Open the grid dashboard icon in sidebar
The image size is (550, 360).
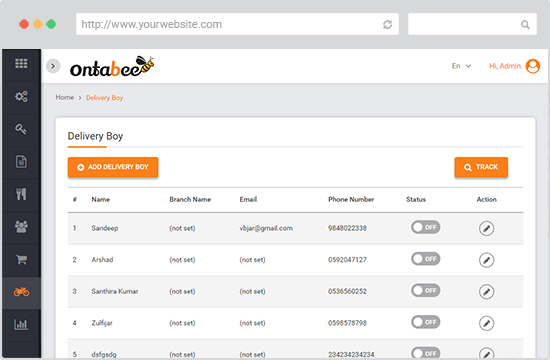point(21,64)
